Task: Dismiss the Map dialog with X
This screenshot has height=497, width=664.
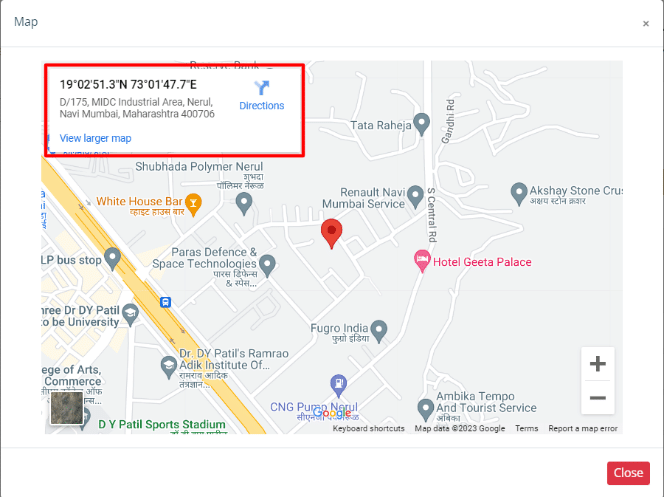Action: [646, 24]
